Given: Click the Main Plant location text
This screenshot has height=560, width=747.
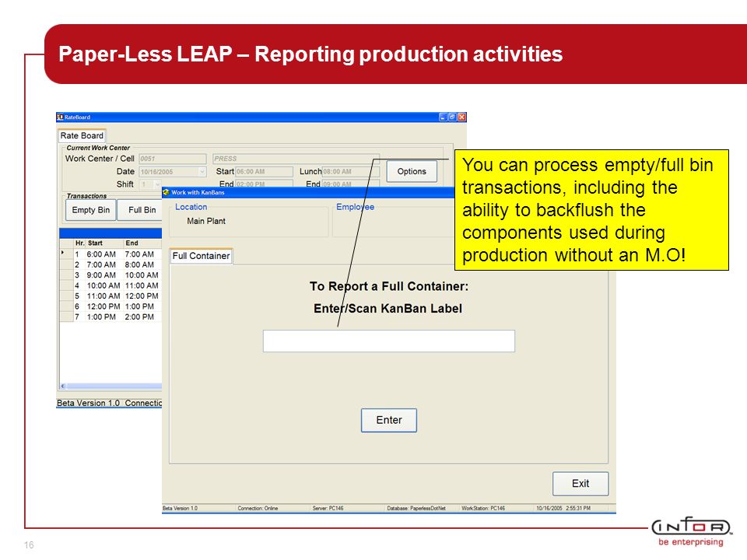Looking at the screenshot, I should (x=206, y=221).
